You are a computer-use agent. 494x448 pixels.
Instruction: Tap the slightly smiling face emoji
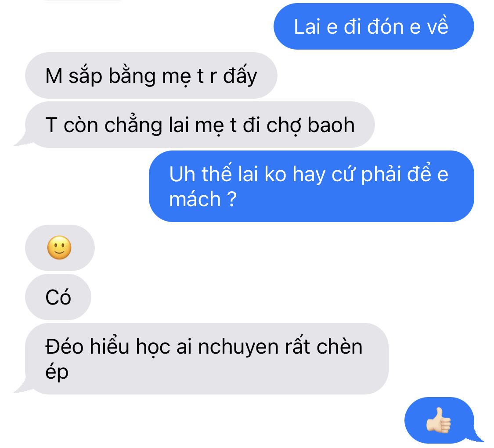tap(59, 247)
